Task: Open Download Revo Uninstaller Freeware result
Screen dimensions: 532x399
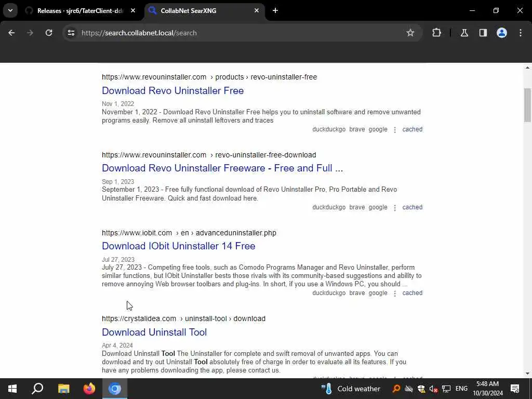Action: pos(222,168)
